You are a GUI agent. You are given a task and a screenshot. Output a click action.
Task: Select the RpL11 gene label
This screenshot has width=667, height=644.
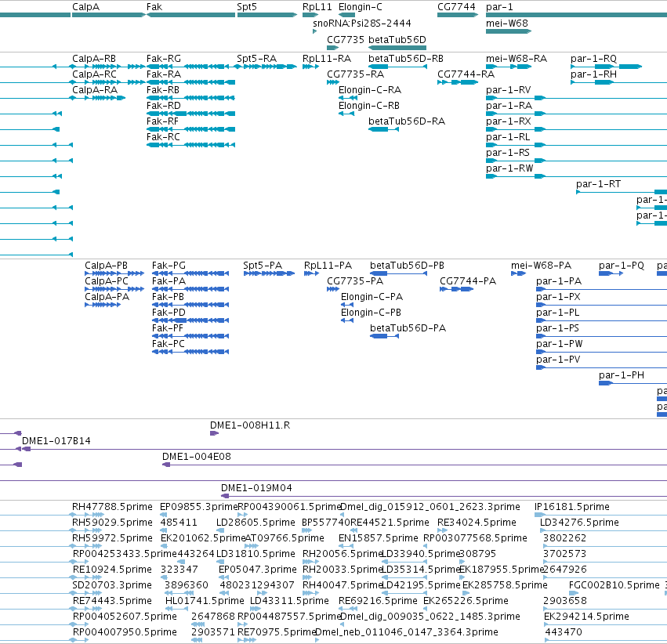(317, 7)
